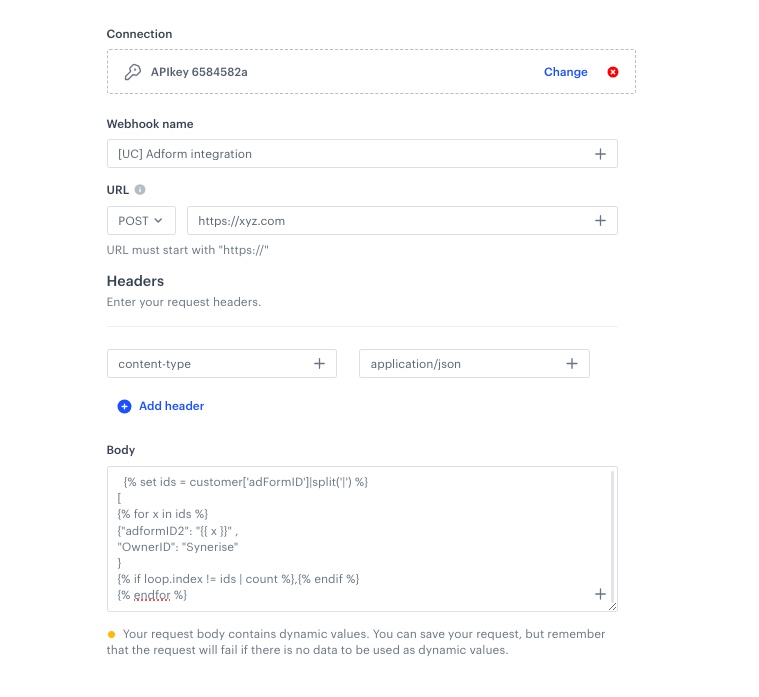Image resolution: width=759 pixels, height=697 pixels.
Task: Click the Change connection link
Action: pos(566,72)
